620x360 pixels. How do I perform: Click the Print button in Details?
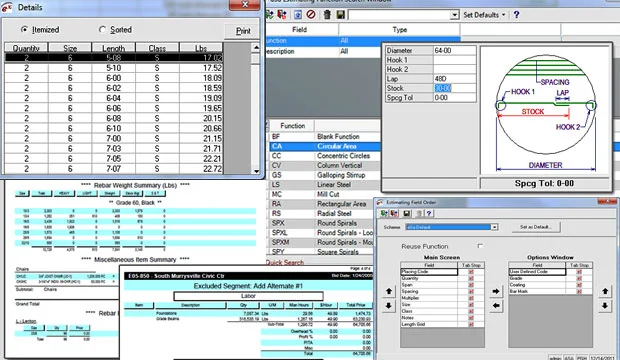tap(243, 31)
